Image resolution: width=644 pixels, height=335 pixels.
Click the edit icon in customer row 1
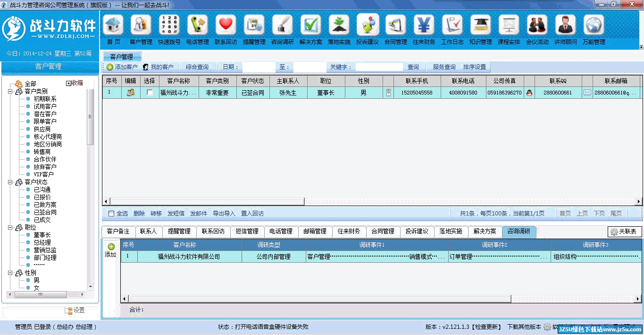coord(131,93)
